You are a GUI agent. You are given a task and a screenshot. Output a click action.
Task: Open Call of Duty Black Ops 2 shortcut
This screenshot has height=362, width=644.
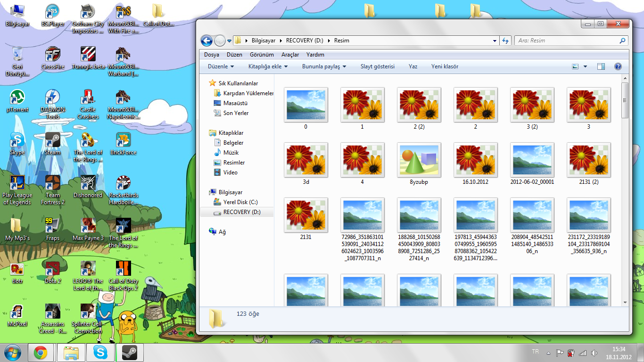click(124, 276)
